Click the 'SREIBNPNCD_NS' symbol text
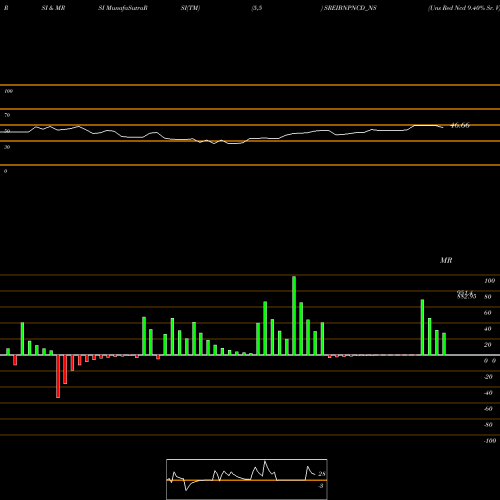Screen dimensions: 500x500 (x=350, y=8)
